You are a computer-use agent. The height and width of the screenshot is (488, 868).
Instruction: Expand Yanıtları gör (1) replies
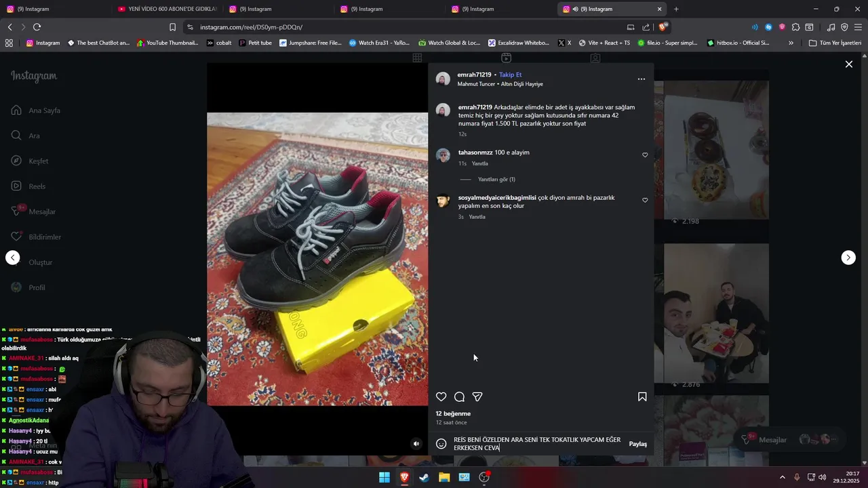[x=496, y=180]
